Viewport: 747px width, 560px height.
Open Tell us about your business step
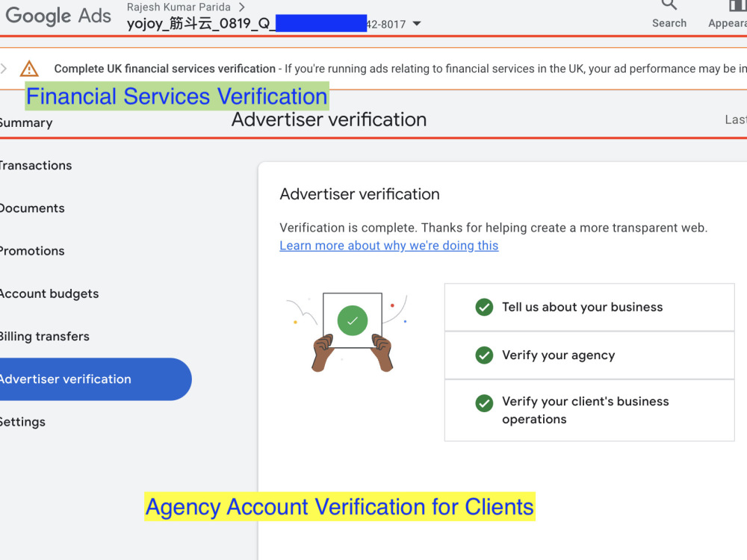(x=589, y=307)
